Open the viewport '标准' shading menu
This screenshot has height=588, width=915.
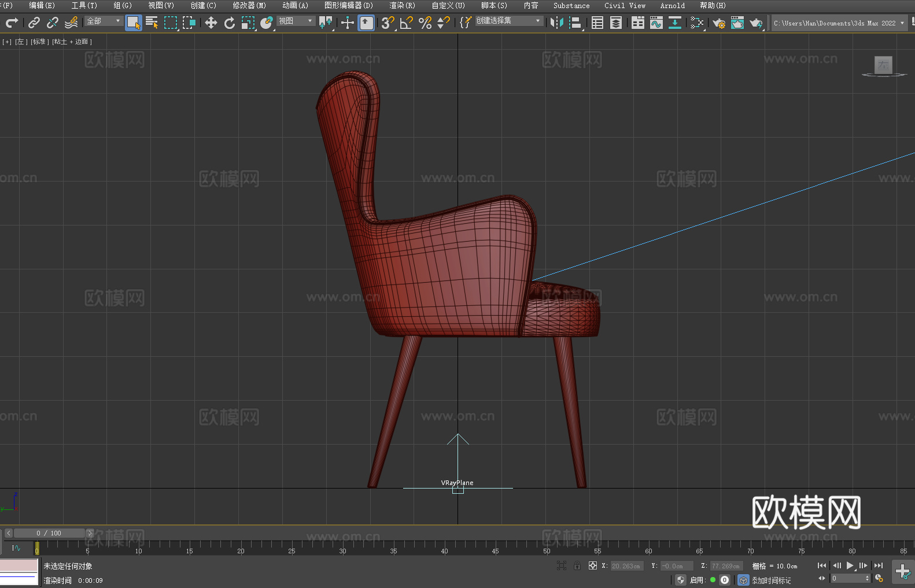click(x=39, y=42)
